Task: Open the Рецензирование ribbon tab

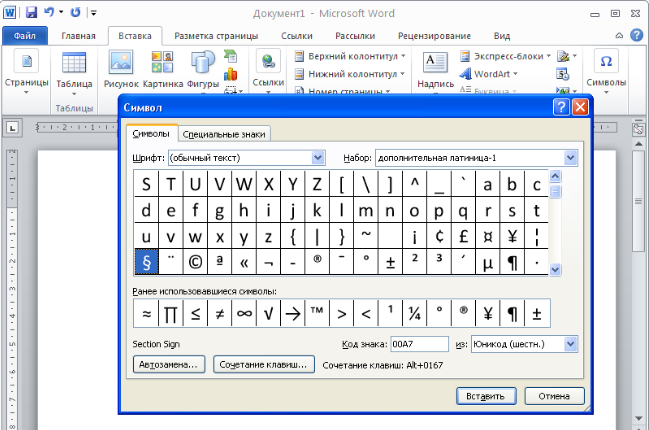Action: tap(434, 36)
